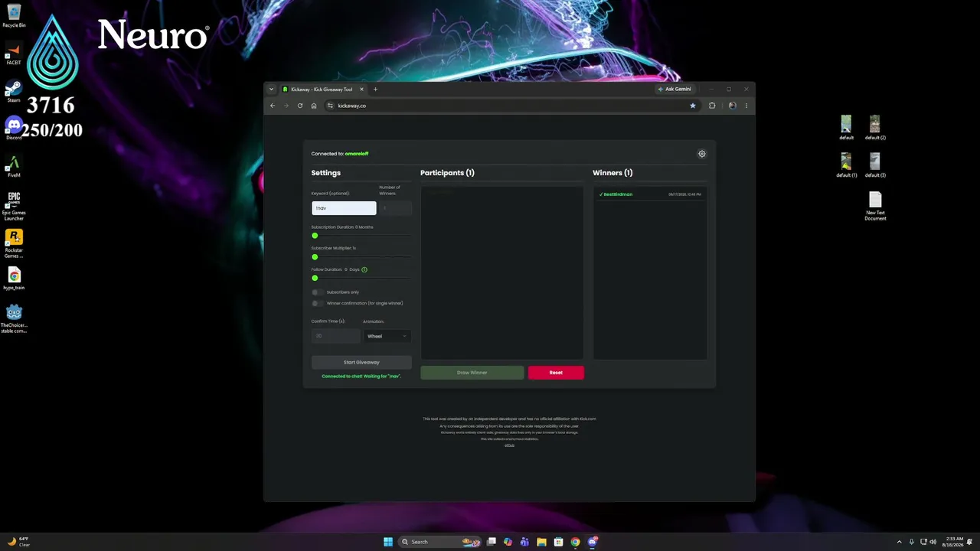Open the Discord desktop shortcut
Image resolution: width=980 pixels, height=551 pixels.
(14, 128)
